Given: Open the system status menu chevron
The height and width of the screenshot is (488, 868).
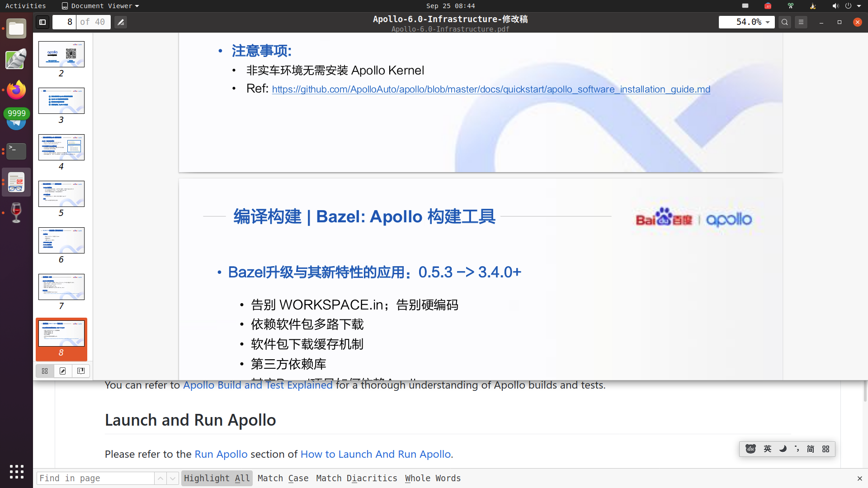Looking at the screenshot, I should (x=861, y=6).
